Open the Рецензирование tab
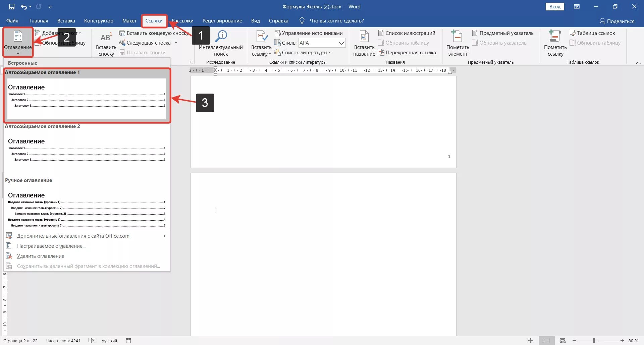The width and height of the screenshot is (644, 345). click(222, 21)
